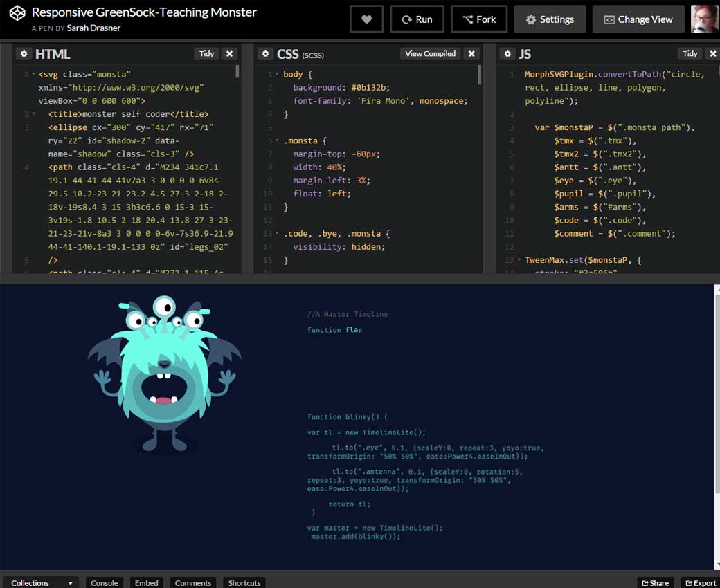720x588 pixels.
Task: Open HTML editor settings gear
Action: 24,54
